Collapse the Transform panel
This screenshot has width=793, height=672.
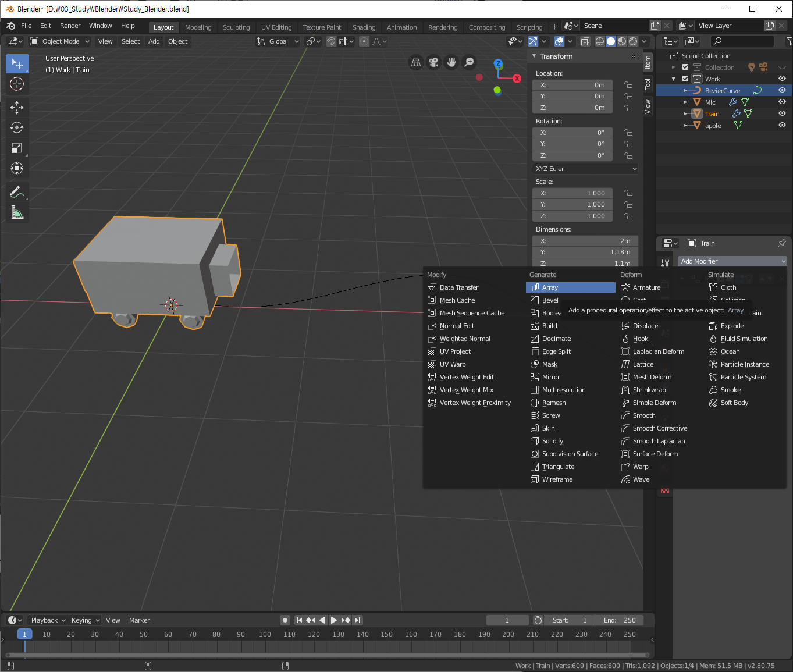click(x=534, y=56)
